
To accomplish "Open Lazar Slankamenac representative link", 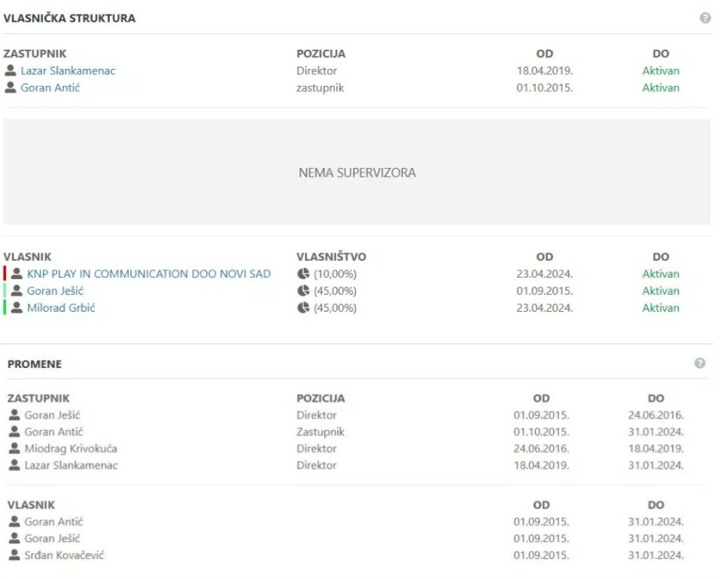I will tap(68, 71).
